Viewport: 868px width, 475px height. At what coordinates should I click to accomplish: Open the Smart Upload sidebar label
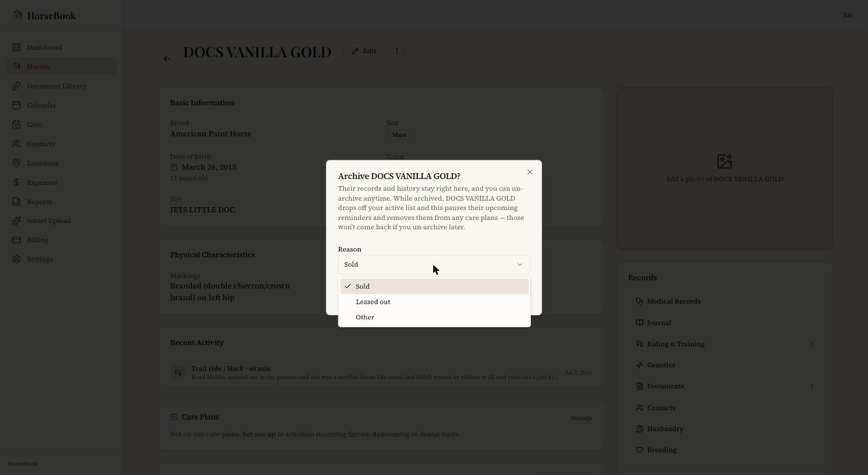click(49, 221)
